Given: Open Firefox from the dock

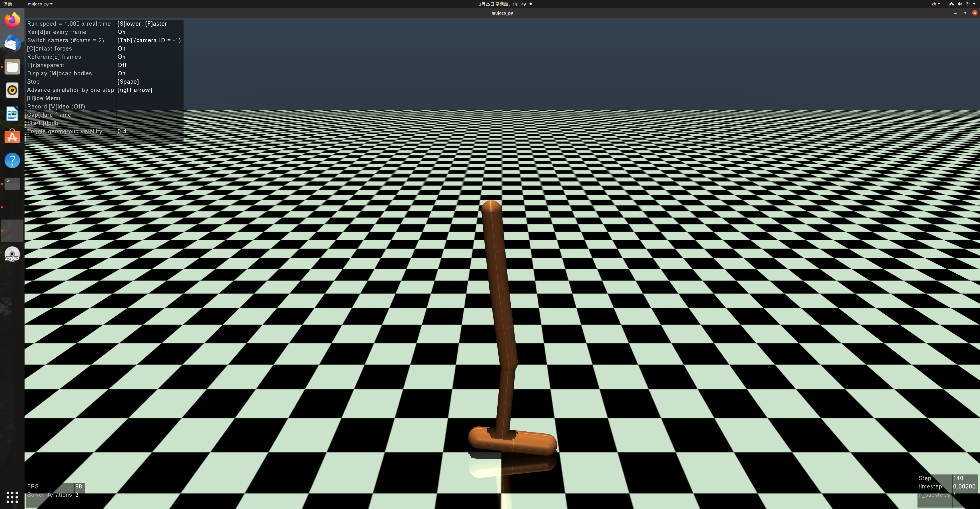Looking at the screenshot, I should [x=12, y=20].
